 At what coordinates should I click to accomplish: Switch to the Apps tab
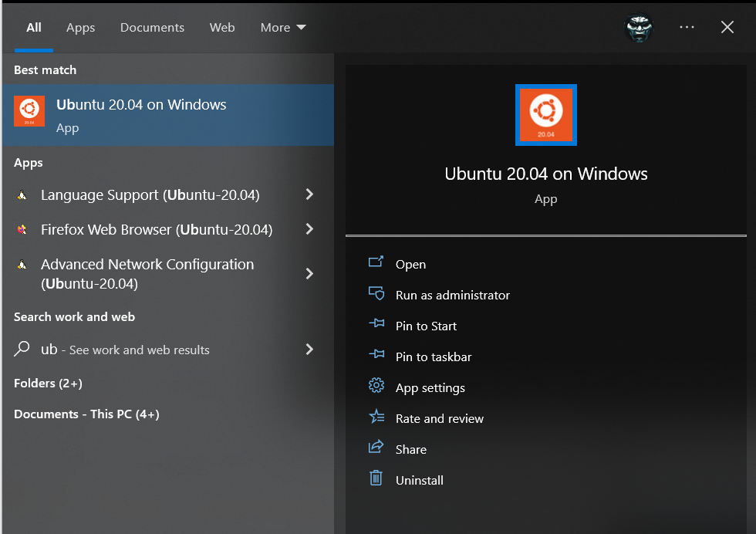tap(80, 28)
